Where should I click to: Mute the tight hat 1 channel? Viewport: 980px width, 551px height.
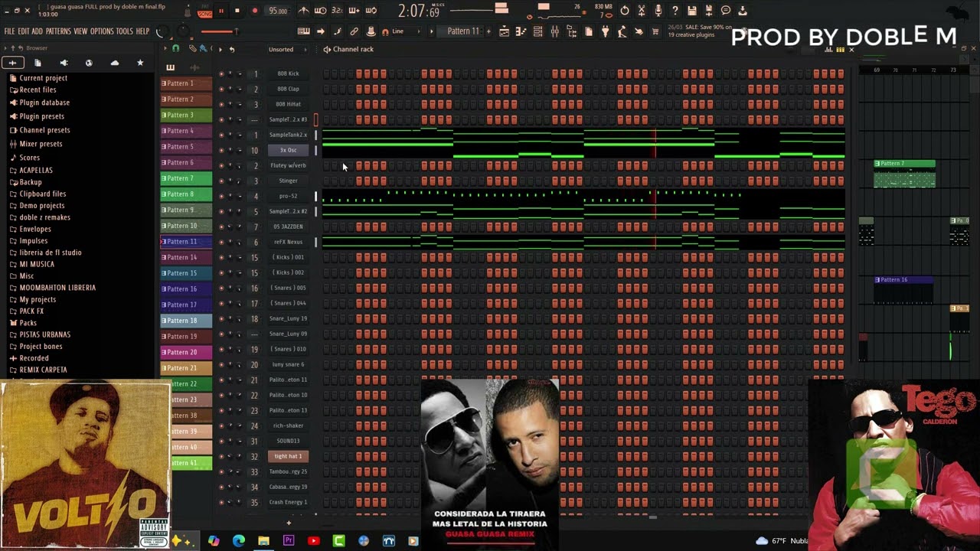click(221, 456)
